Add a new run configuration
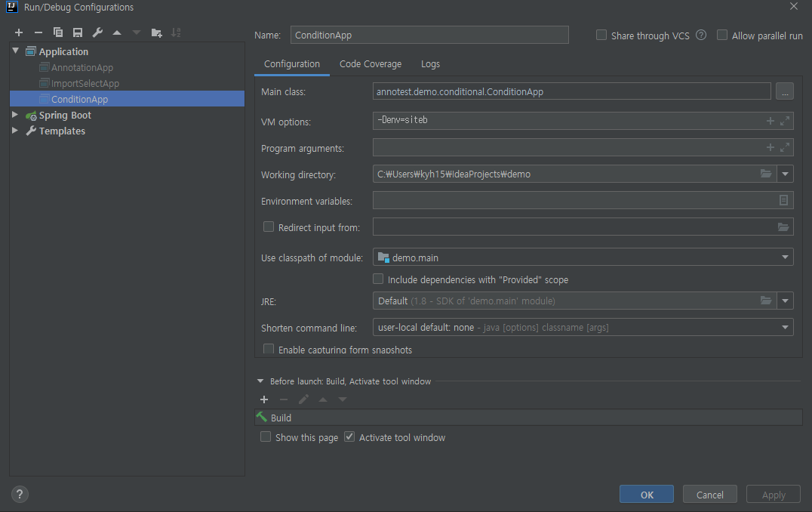 pos(19,32)
